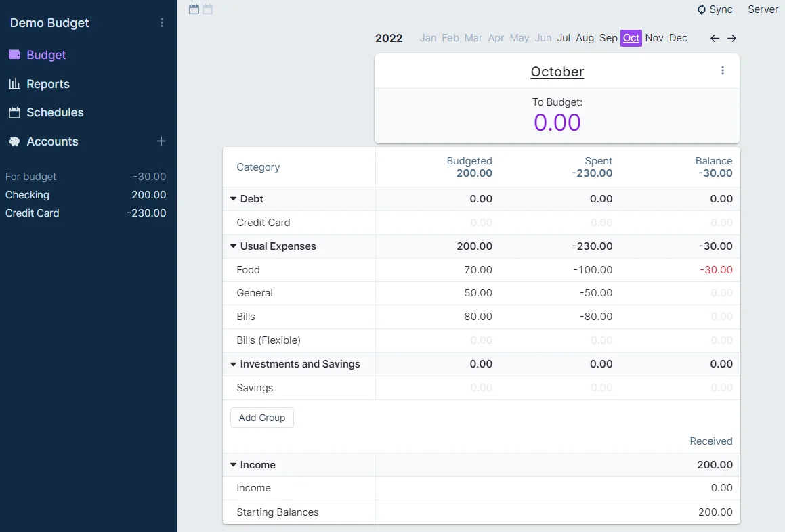Open the three-dot menu beside Demo Budget
Viewport: 785px width, 532px height.
tap(161, 23)
